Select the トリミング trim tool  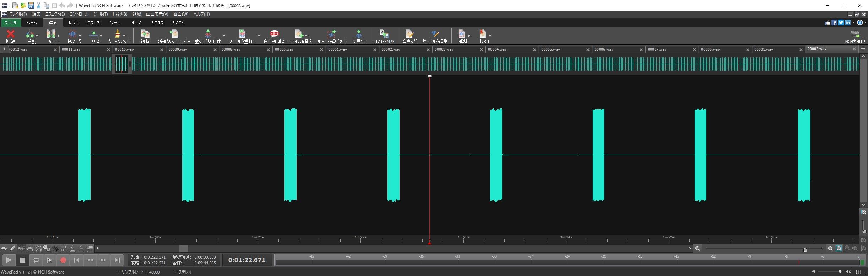72,36
